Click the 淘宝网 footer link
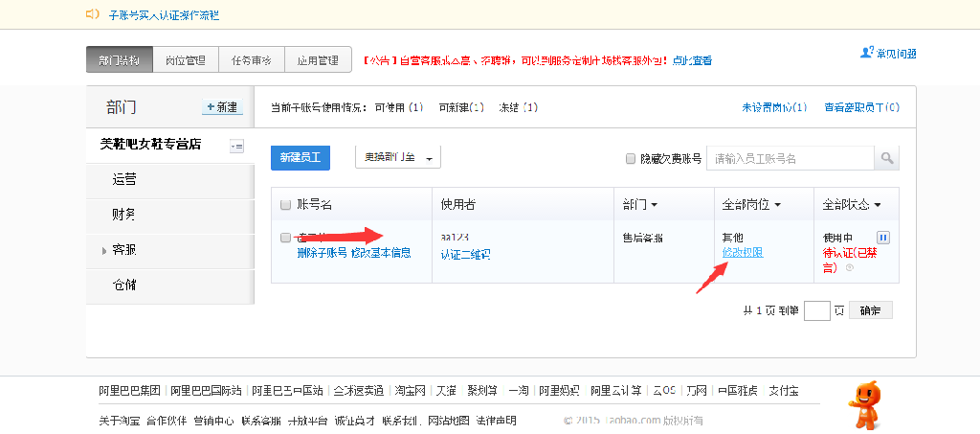 point(410,391)
